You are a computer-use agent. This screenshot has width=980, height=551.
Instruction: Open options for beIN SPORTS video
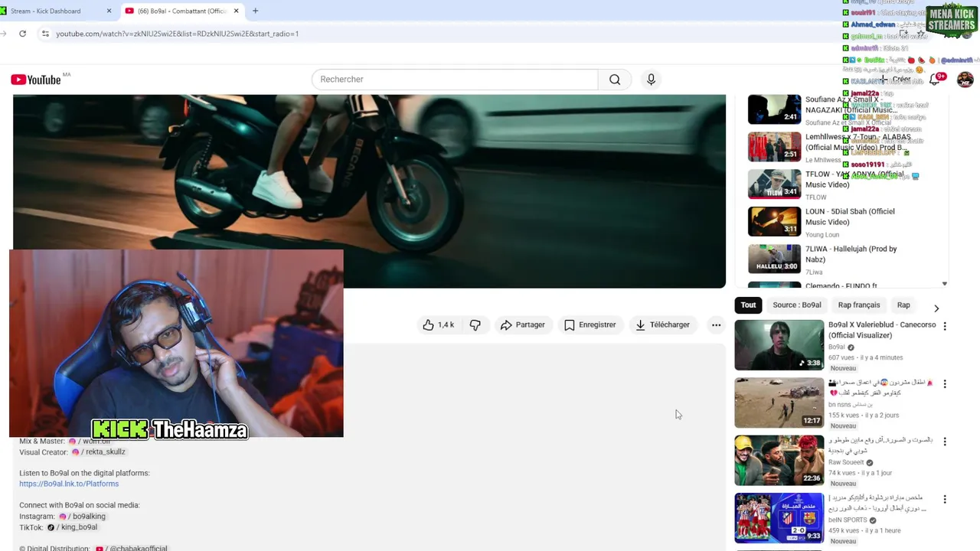pyautogui.click(x=944, y=499)
